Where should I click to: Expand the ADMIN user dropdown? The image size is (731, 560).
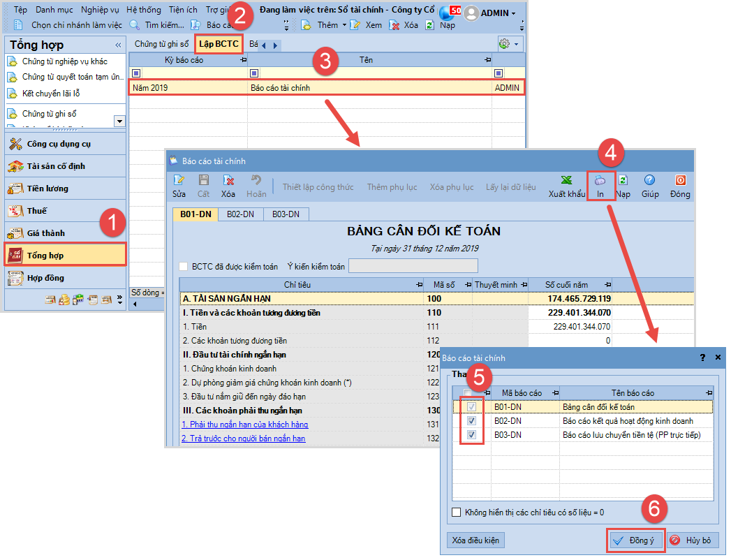[x=514, y=13]
